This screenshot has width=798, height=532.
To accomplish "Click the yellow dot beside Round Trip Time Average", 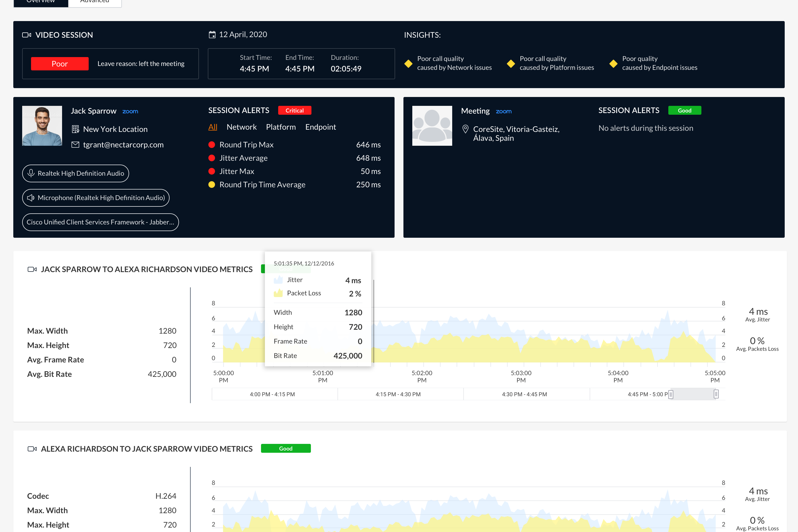I will coord(212,185).
